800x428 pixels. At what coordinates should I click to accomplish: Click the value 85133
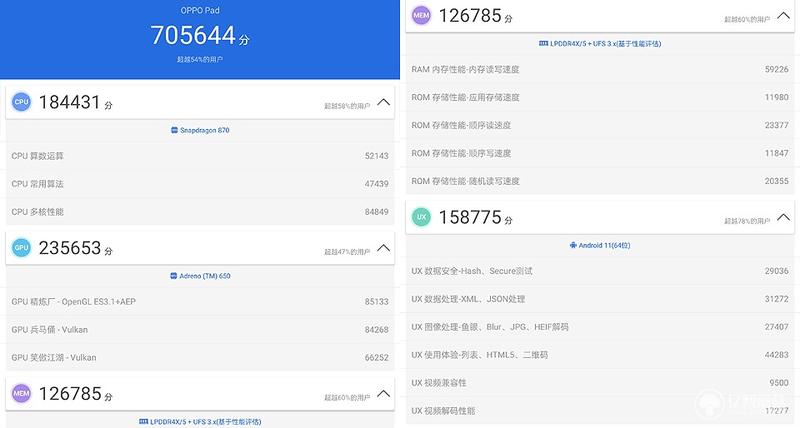[x=377, y=302]
